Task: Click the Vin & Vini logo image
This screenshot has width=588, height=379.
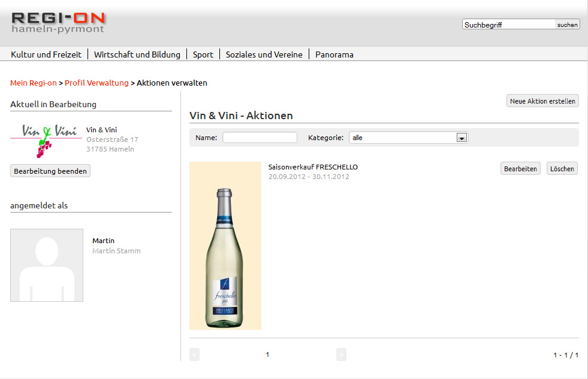Action: [x=46, y=140]
